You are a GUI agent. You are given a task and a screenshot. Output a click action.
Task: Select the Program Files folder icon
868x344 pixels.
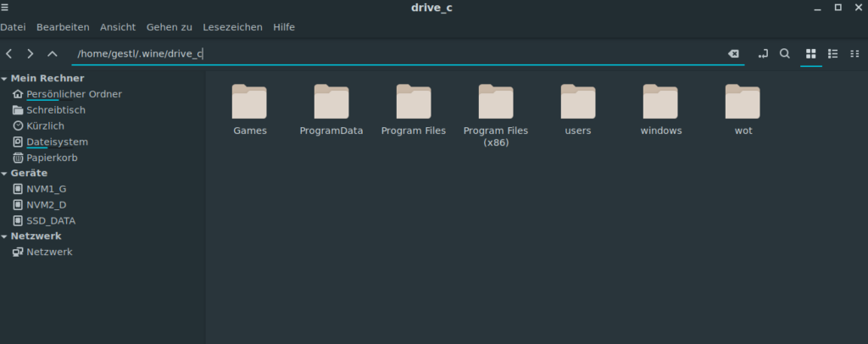coord(414,102)
